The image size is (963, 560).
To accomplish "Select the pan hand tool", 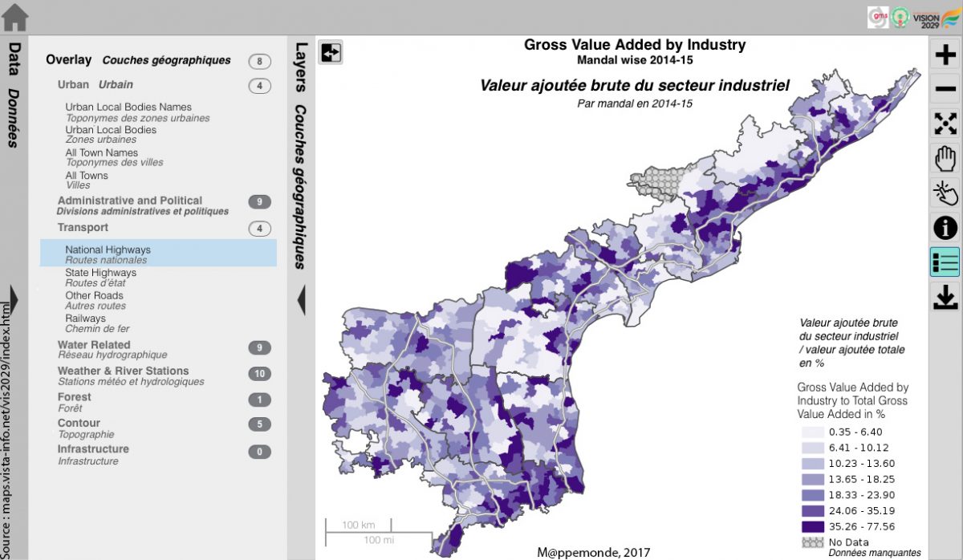I will pyautogui.click(x=945, y=158).
